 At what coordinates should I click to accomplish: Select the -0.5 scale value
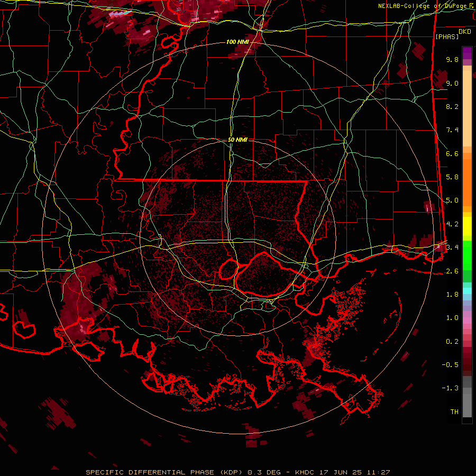450,364
